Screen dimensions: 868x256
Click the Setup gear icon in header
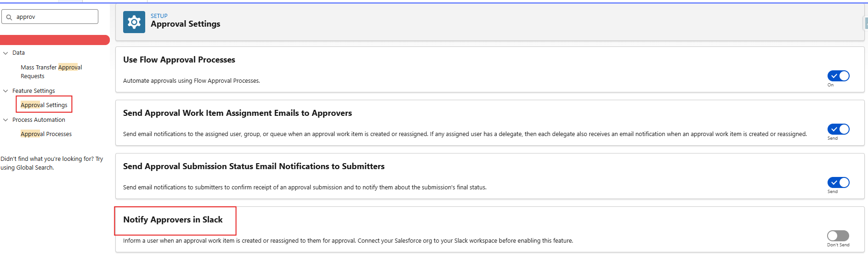coord(134,22)
